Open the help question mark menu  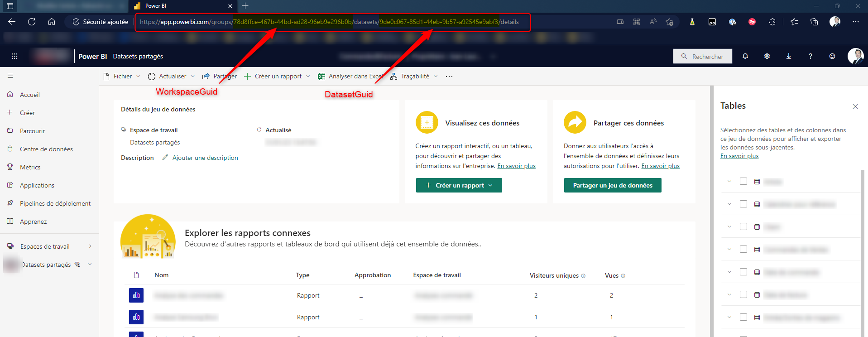tap(810, 56)
